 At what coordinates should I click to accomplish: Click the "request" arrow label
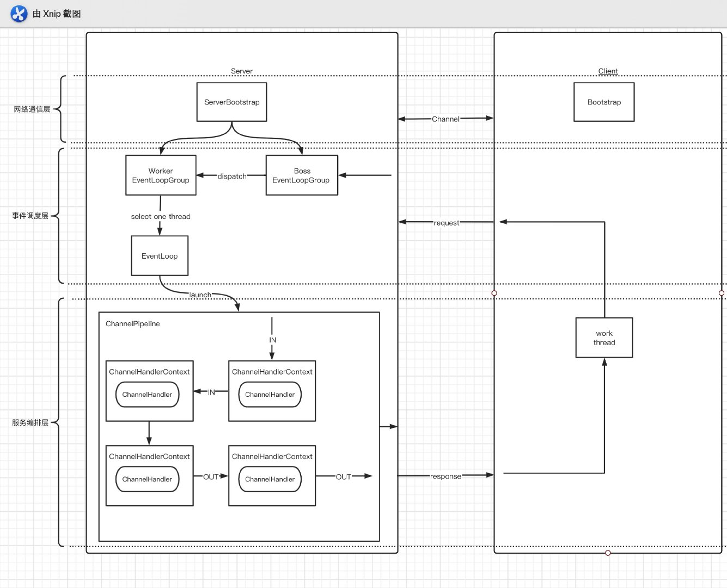point(447,223)
